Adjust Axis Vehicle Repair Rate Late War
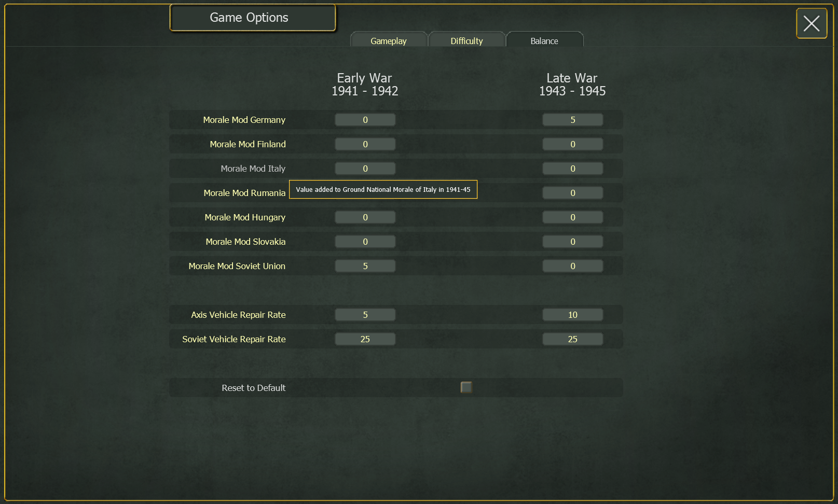The image size is (838, 504). pos(572,315)
